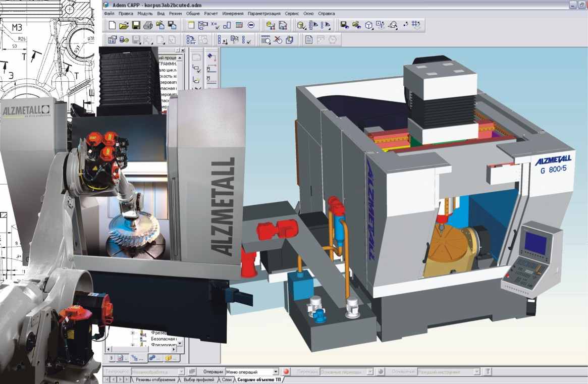Image resolution: width=588 pixels, height=384 pixels.
Task: Open the Окно menu
Action: click(x=308, y=14)
